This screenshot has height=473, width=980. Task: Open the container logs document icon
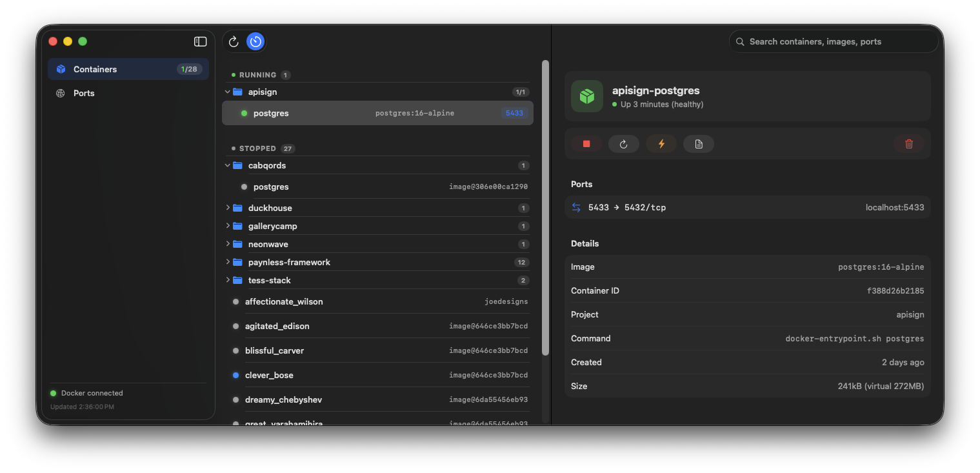(699, 144)
